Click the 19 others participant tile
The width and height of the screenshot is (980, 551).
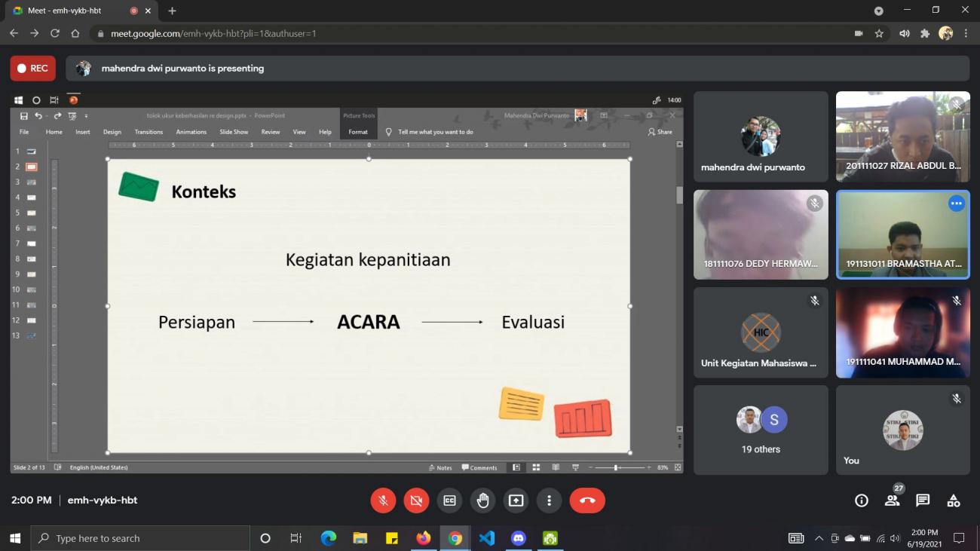coord(761,430)
